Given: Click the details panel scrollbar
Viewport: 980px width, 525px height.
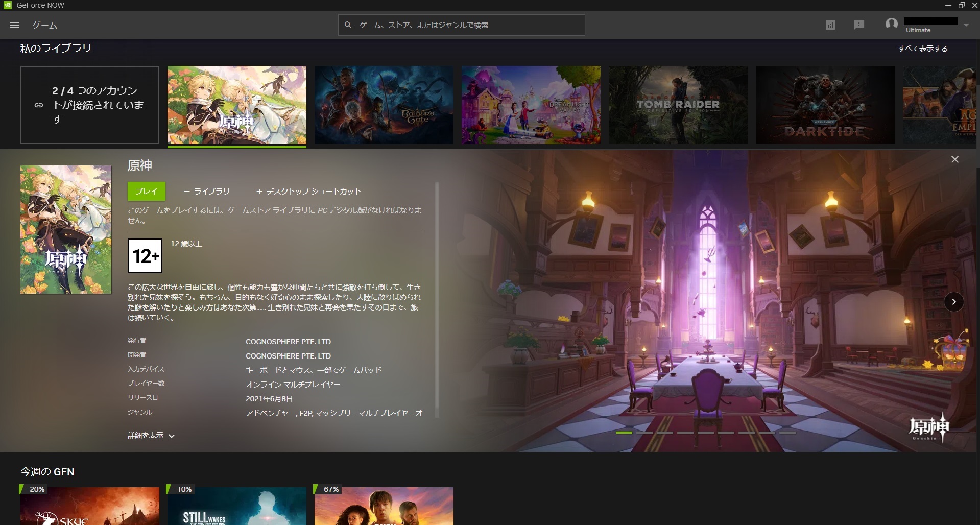Looking at the screenshot, I should tap(437, 300).
